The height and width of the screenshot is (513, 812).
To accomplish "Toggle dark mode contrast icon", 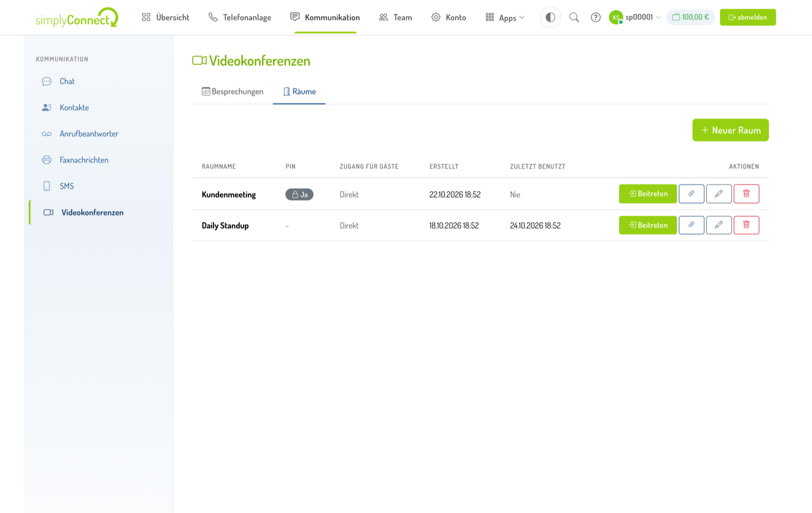I will tap(550, 17).
